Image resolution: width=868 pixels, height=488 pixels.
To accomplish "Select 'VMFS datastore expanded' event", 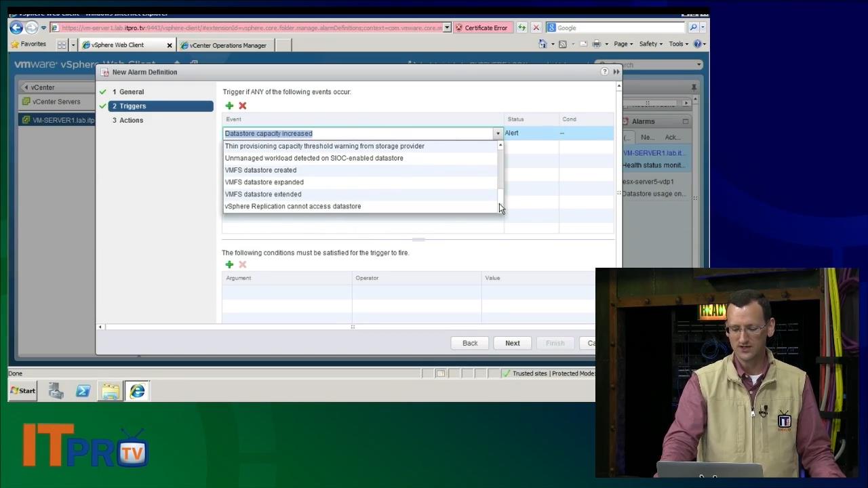I will tap(360, 182).
